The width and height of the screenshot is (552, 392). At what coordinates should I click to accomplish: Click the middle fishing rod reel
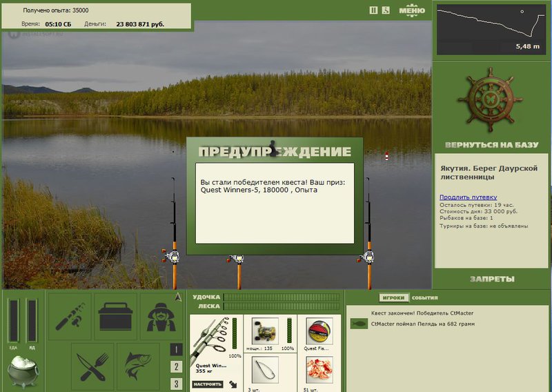(236, 259)
